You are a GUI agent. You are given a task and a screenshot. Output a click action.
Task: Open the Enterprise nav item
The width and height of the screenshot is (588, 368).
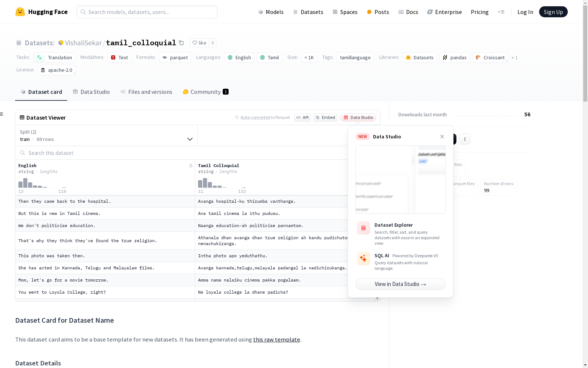445,12
